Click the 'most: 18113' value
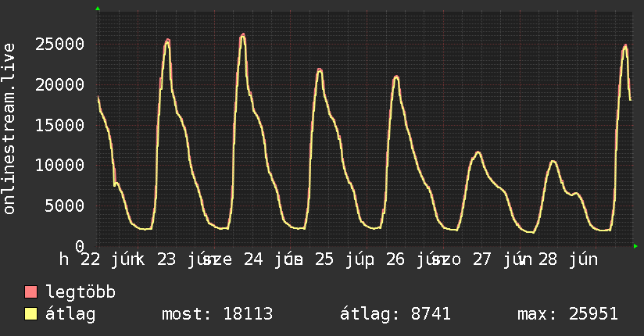The height and width of the screenshot is (336, 644). click(217, 314)
